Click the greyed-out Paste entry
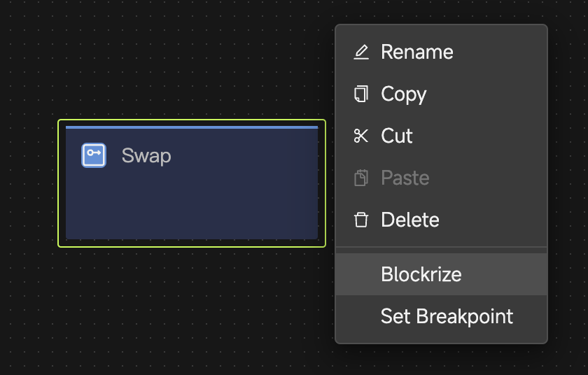This screenshot has width=588, height=375. coord(405,178)
